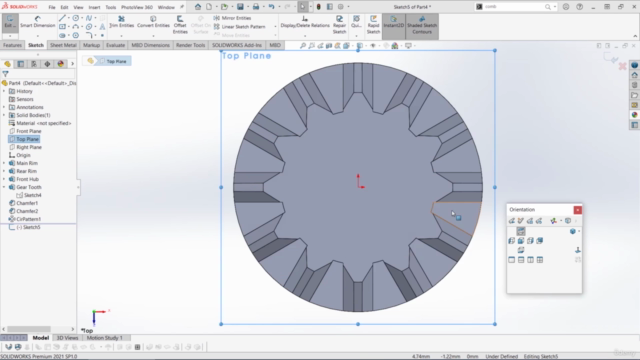Open the DisplayManager tab icon
This screenshot has height=360, width=640.
(60, 64)
